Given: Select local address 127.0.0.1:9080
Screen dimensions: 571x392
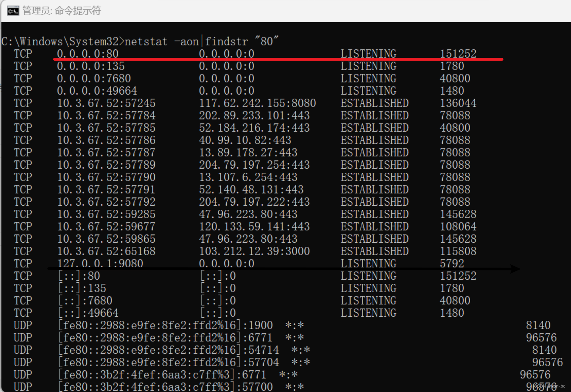Looking at the screenshot, I should [x=100, y=264].
